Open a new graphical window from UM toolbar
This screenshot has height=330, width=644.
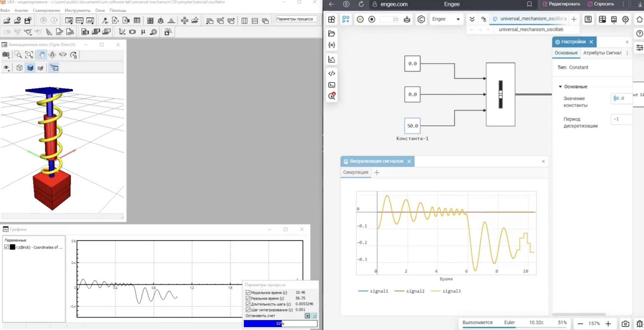[x=80, y=21]
